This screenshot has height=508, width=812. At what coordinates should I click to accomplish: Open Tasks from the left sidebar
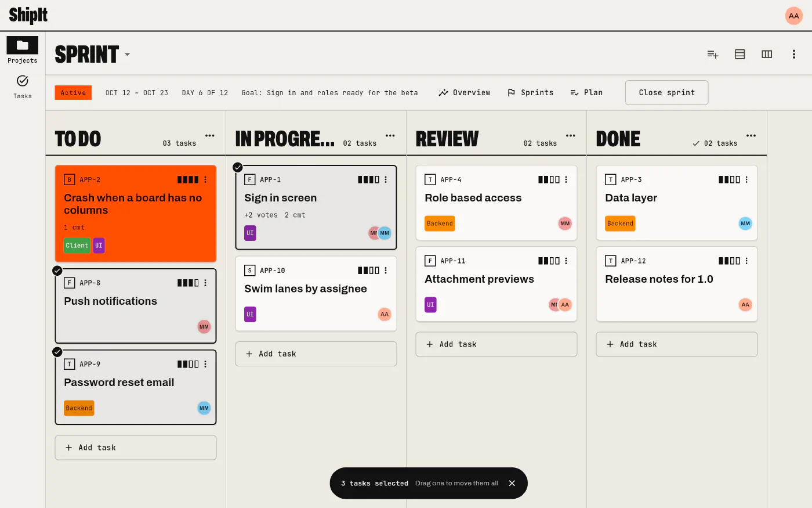(23, 87)
